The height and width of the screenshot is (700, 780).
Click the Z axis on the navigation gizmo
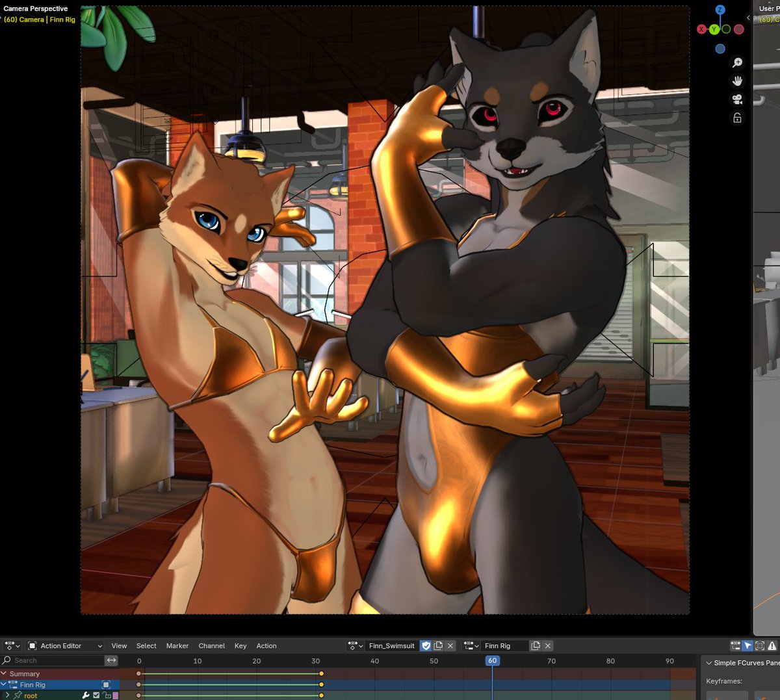click(720, 10)
